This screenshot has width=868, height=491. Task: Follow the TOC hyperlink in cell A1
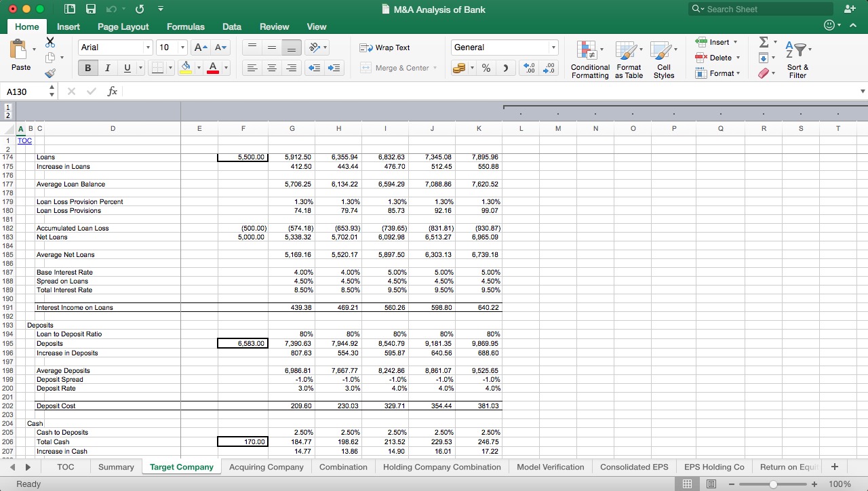24,140
